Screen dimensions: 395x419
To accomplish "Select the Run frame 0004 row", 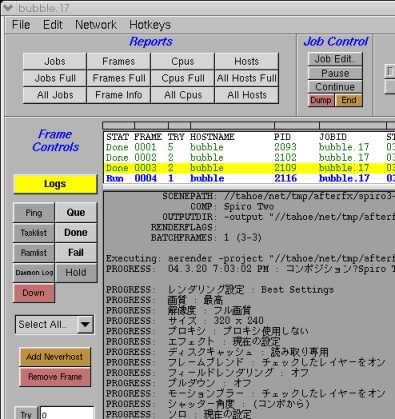I will point(249,178).
